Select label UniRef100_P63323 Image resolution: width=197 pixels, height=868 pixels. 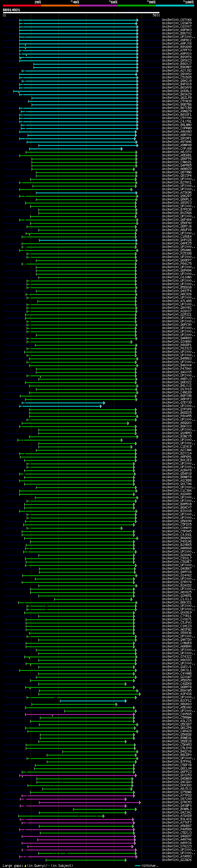(x=177, y=349)
